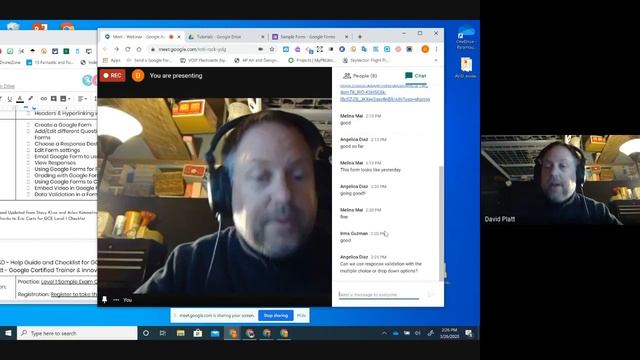Open the OneDrive desktop shortcut
This screenshot has width=640, height=360.
tap(466, 38)
